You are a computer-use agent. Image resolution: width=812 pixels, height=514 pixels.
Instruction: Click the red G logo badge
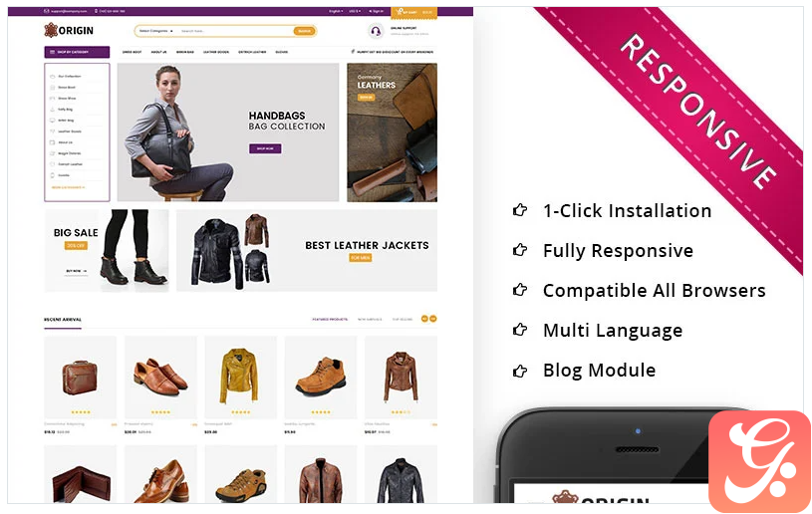coord(759,461)
